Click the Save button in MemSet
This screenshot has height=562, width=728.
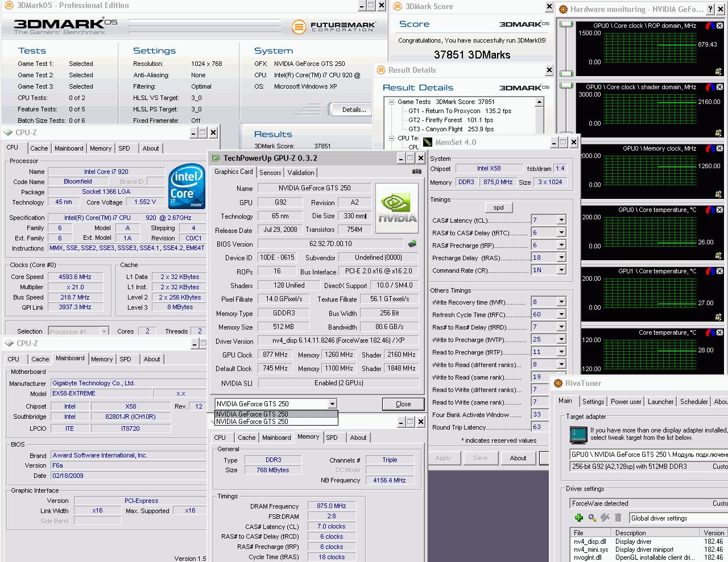coord(480,458)
